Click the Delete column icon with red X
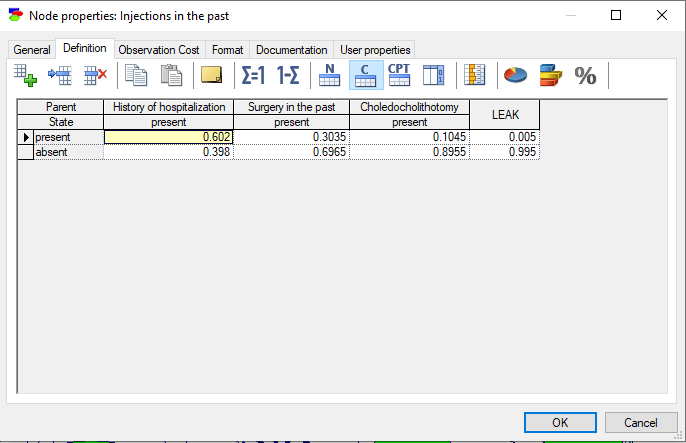 click(x=95, y=75)
